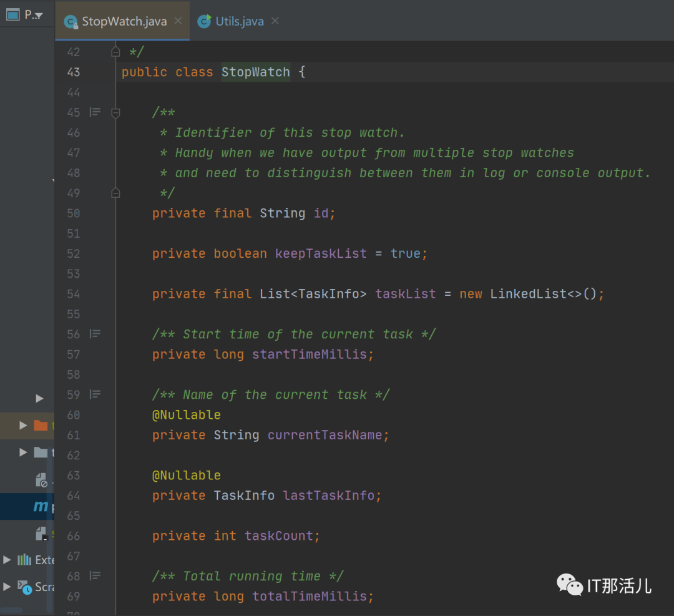Click the currentTaskName field
Image resolution: width=674 pixels, height=616 pixels.
pos(325,435)
